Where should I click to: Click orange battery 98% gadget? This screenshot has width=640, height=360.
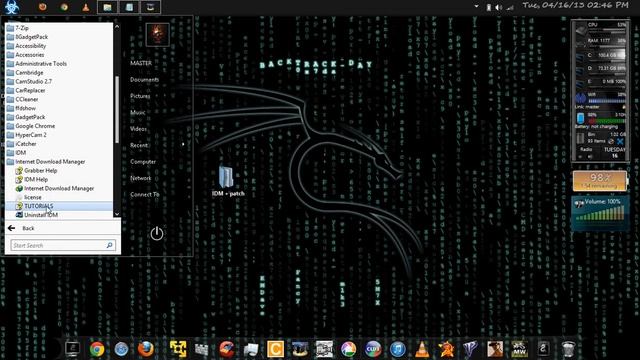600,181
